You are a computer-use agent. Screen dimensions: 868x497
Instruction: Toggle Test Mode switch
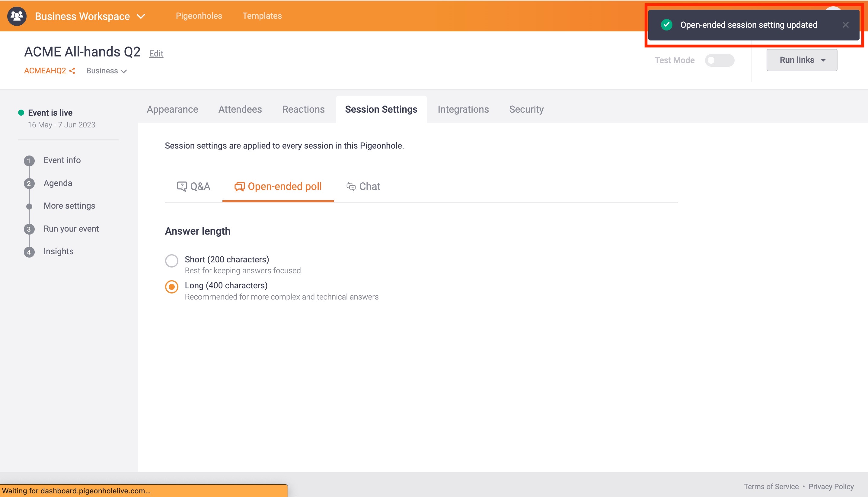pyautogui.click(x=719, y=60)
